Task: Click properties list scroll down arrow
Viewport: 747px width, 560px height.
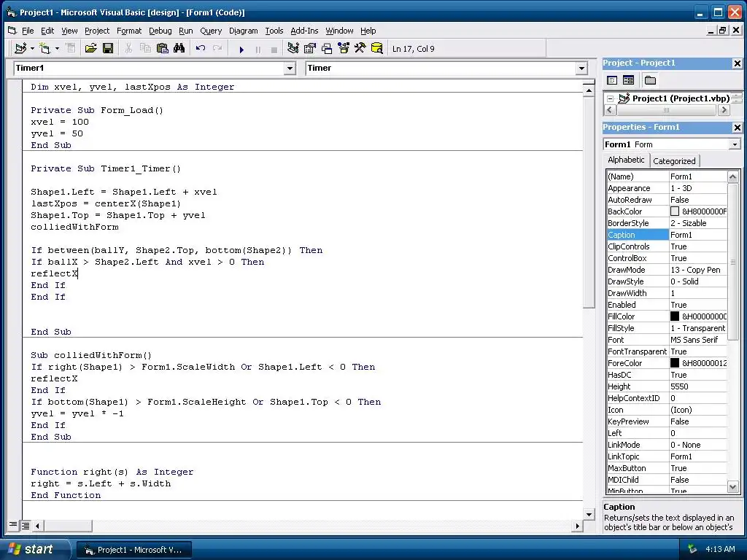Action: [732, 486]
